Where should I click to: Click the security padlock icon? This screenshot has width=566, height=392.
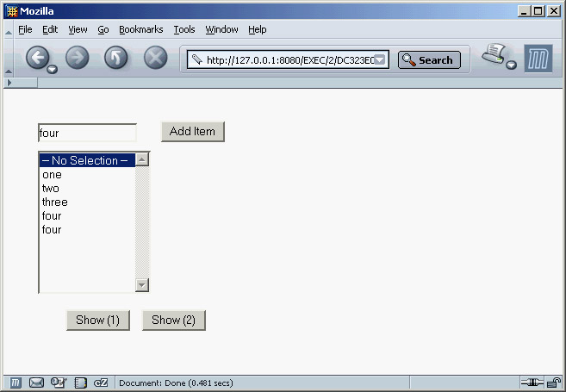[x=552, y=383]
